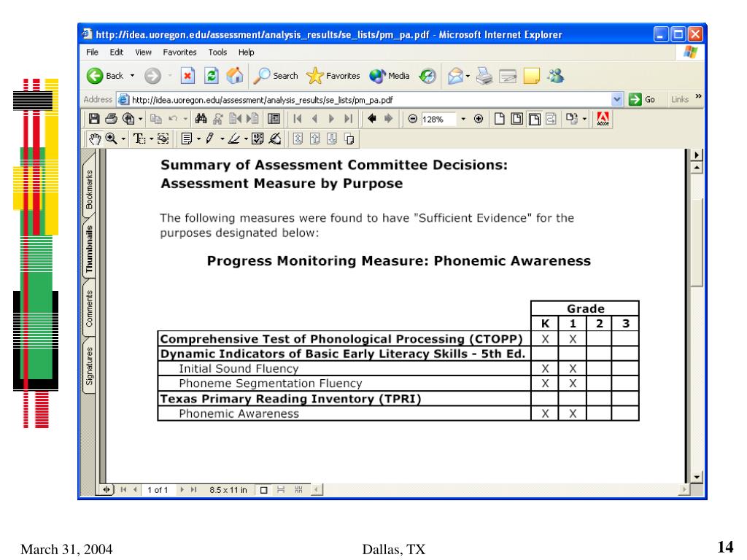Click the Go button
Screen dimensions: 747x560
642,99
